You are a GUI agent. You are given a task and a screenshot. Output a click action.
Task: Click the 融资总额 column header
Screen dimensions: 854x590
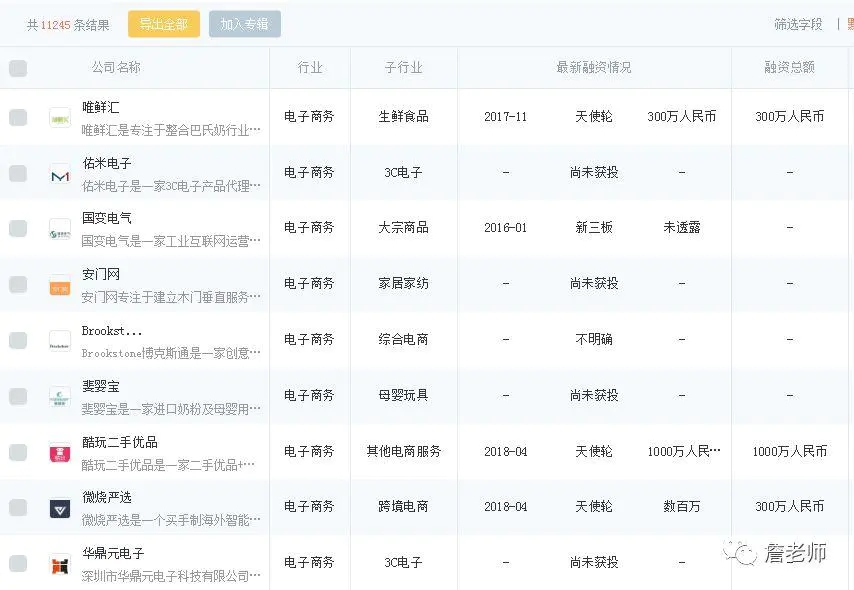click(x=790, y=68)
